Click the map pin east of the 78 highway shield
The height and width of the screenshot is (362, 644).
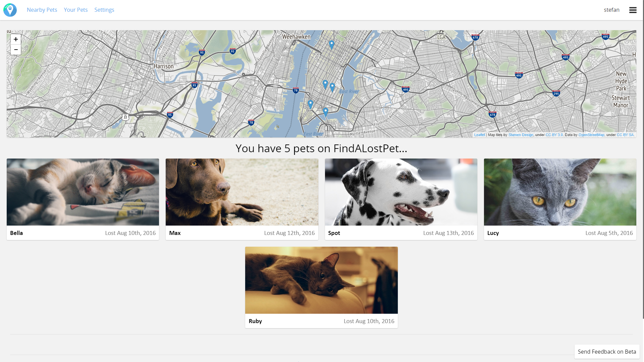(x=311, y=104)
